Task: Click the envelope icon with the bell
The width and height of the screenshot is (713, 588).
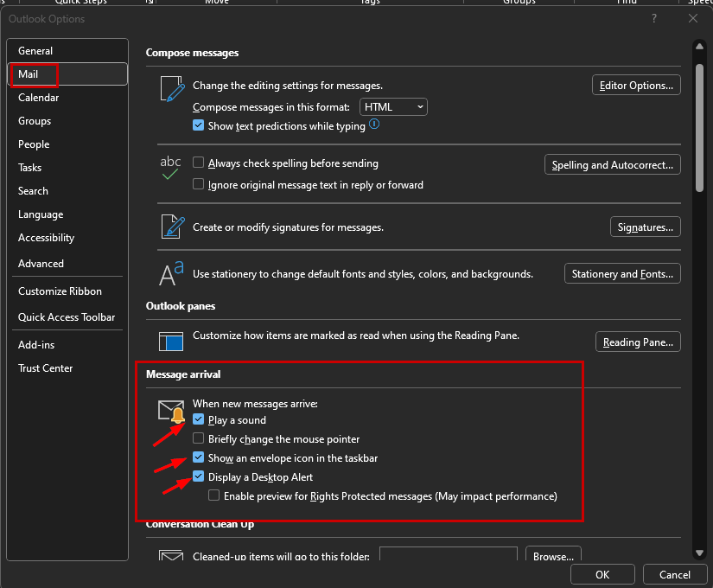Action: (170, 411)
